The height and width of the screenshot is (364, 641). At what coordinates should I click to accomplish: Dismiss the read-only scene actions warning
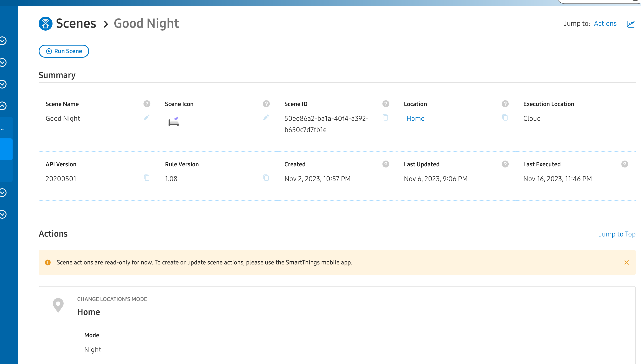626,262
